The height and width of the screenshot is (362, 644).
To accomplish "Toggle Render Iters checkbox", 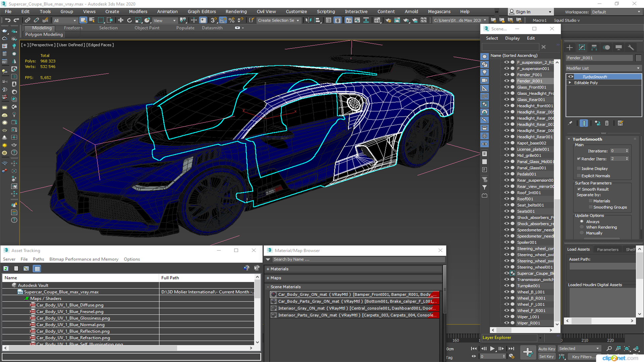I will pos(579,159).
